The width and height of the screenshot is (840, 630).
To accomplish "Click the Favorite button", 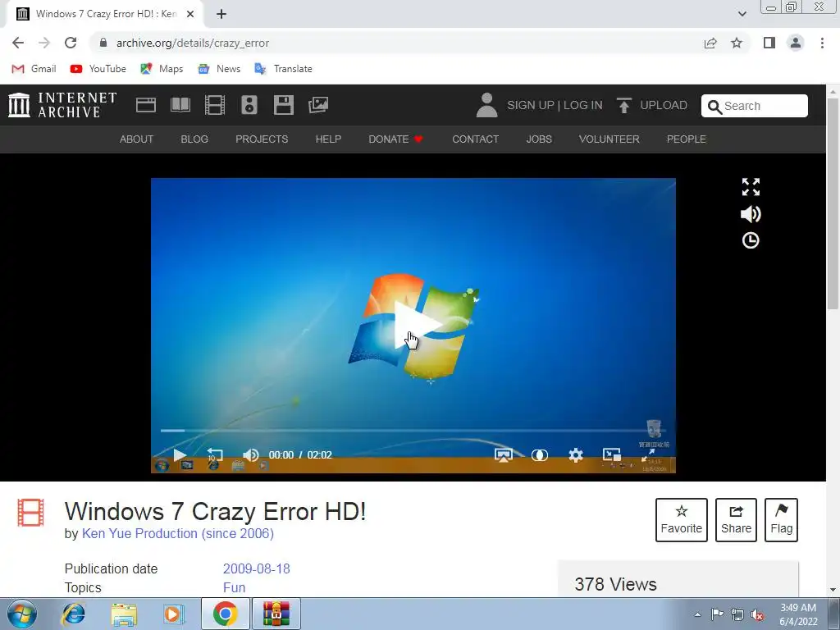I will tap(681, 519).
